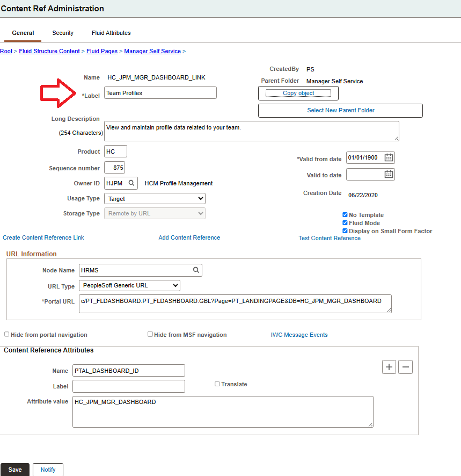Check the Translate checkbox
461x476 pixels.
(217, 384)
